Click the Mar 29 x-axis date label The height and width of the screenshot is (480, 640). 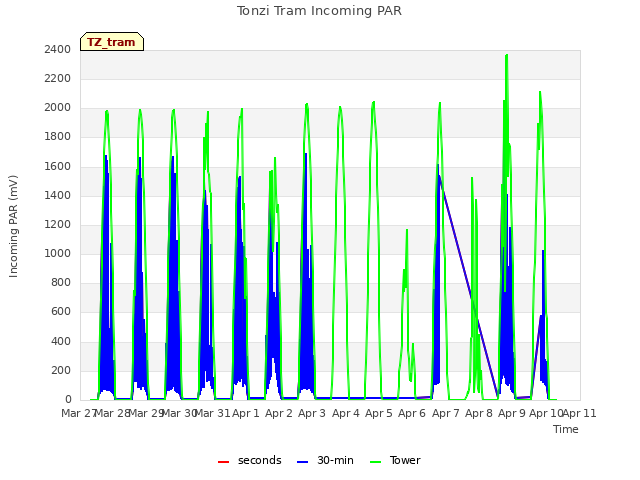pos(146,413)
